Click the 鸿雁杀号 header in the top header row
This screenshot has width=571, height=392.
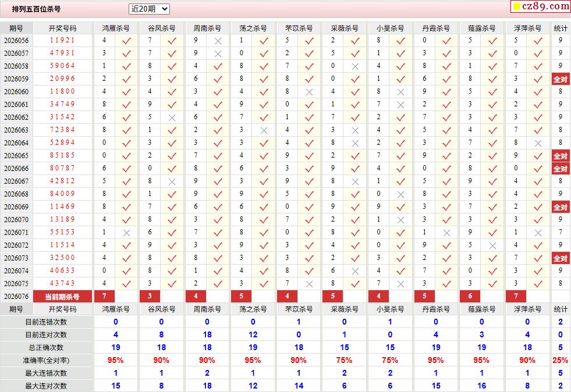pyautogui.click(x=115, y=28)
